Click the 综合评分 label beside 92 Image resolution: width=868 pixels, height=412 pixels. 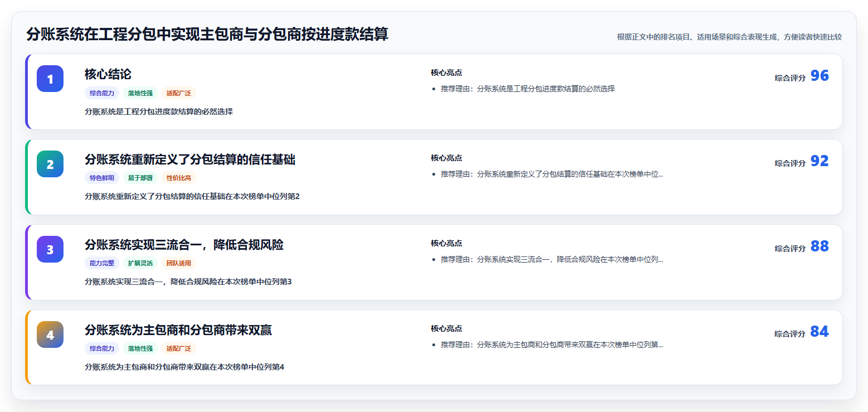790,163
